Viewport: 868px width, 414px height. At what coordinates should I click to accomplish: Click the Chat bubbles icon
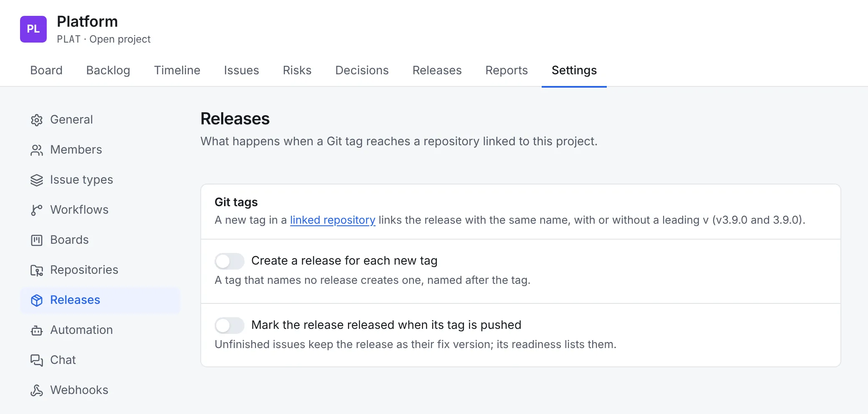pyautogui.click(x=37, y=360)
